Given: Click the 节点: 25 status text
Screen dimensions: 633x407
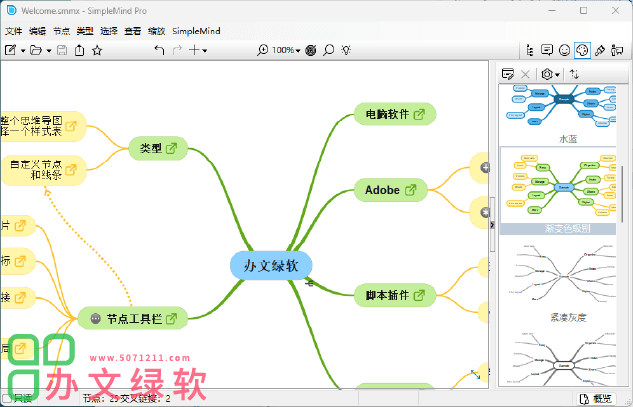Looking at the screenshot, I should (101, 399).
